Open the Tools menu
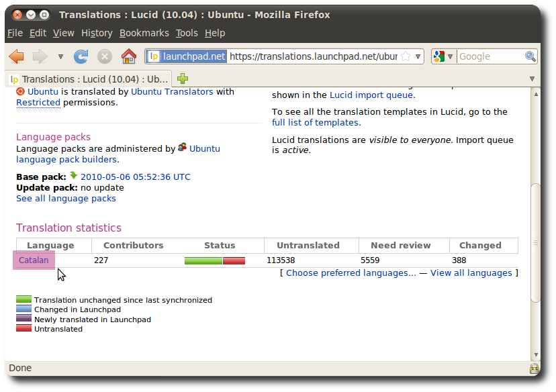556x392 pixels. coord(187,33)
